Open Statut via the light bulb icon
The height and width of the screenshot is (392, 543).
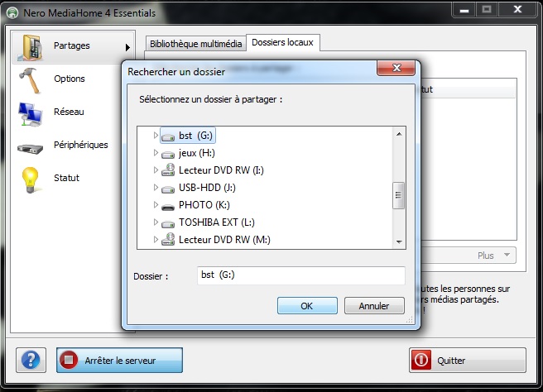point(30,179)
